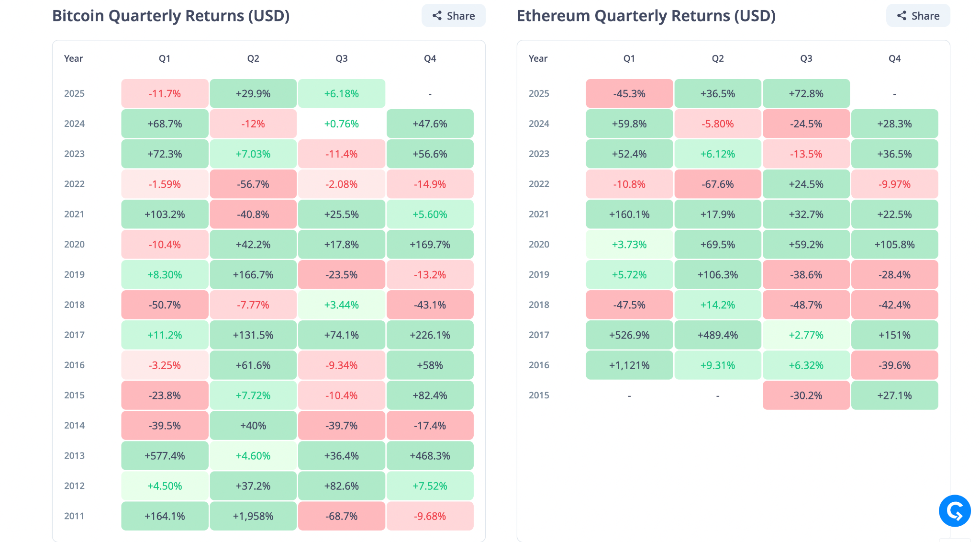Click Ethereum 2015 Q3 value -30.2%
This screenshot has height=542, width=980.
pos(806,395)
